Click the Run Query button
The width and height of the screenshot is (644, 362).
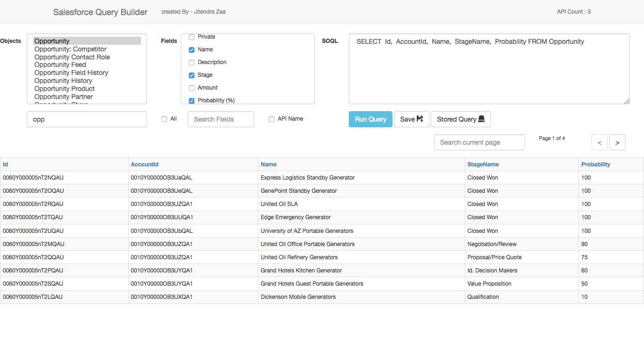pos(371,119)
